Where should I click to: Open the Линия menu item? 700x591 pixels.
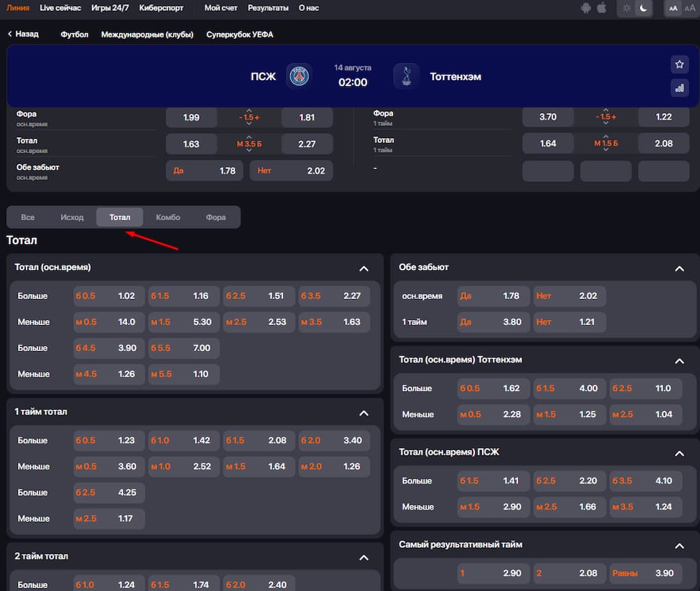click(x=18, y=8)
